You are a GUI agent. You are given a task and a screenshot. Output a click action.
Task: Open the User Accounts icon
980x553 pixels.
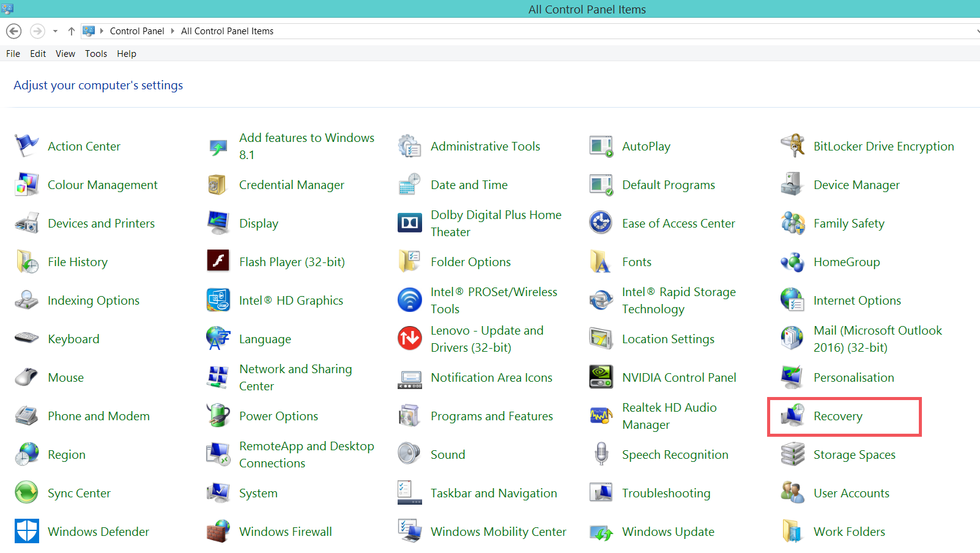point(792,493)
